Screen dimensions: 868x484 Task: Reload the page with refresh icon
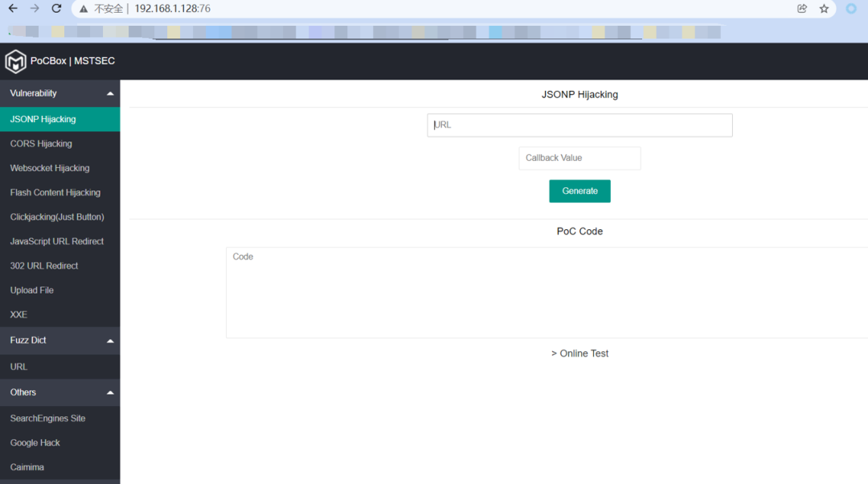click(x=56, y=8)
